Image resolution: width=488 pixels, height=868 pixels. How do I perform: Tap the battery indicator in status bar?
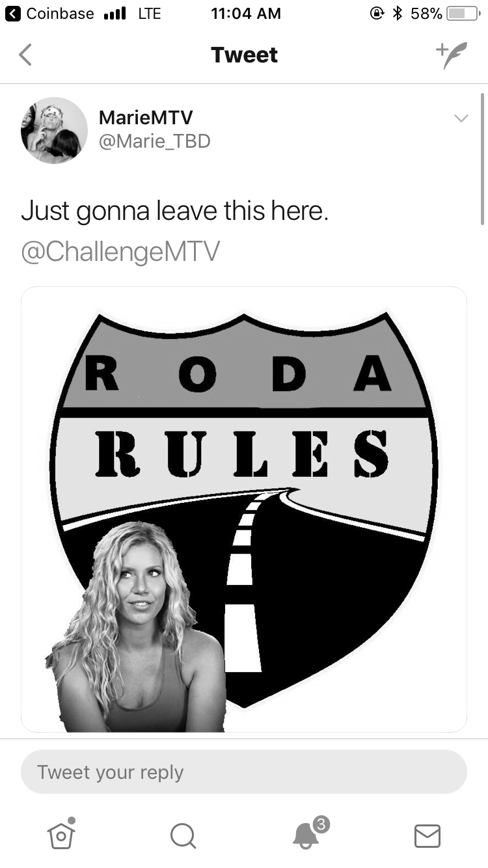[463, 13]
